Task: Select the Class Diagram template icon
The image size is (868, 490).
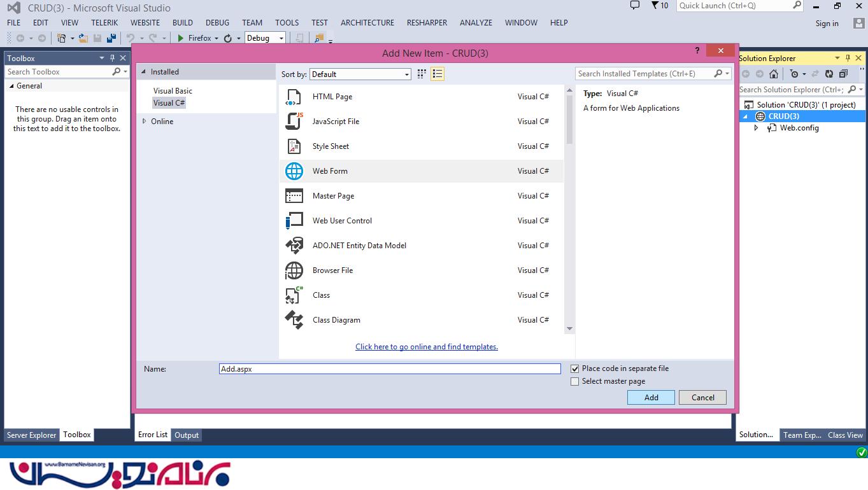Action: [294, 320]
